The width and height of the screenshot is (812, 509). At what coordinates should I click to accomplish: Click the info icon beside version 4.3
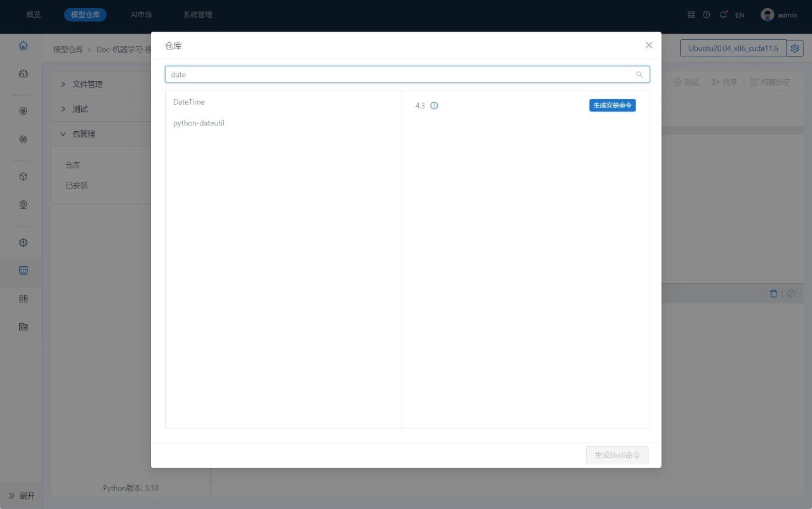(x=434, y=106)
